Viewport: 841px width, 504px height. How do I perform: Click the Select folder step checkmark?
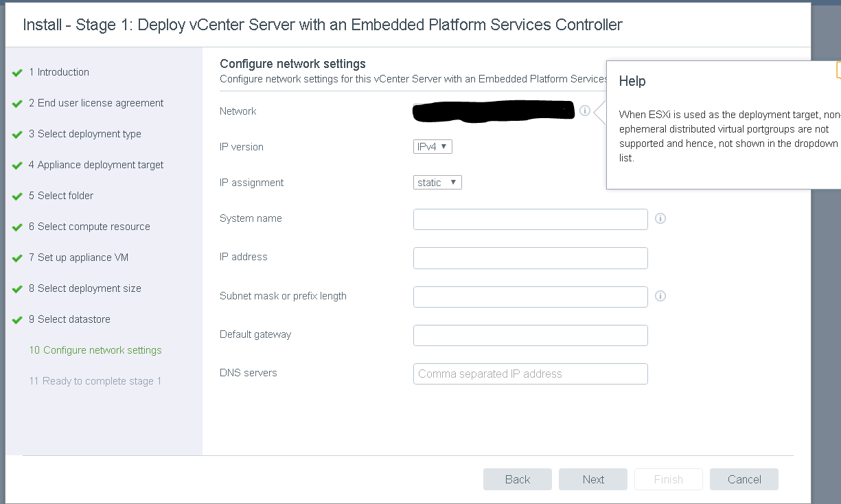(18, 196)
